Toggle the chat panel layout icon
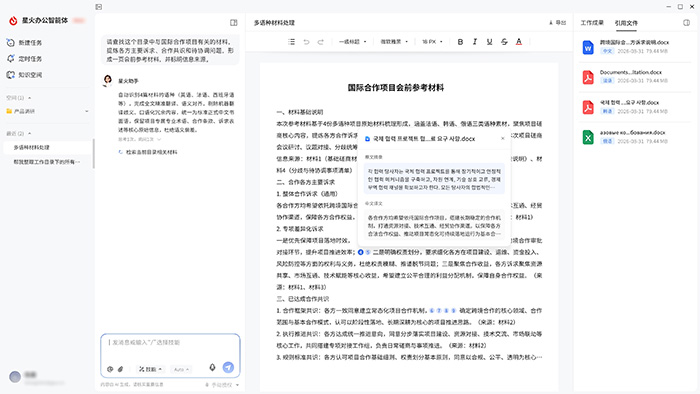 (x=233, y=23)
